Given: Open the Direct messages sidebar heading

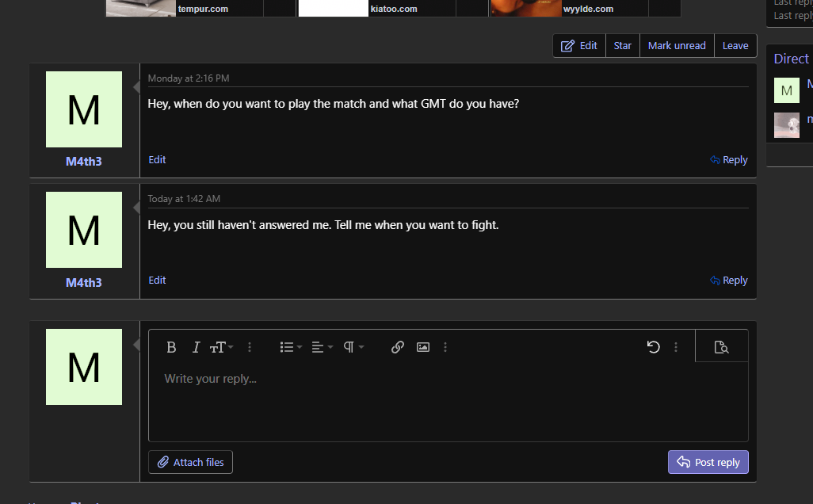Looking at the screenshot, I should pos(792,59).
